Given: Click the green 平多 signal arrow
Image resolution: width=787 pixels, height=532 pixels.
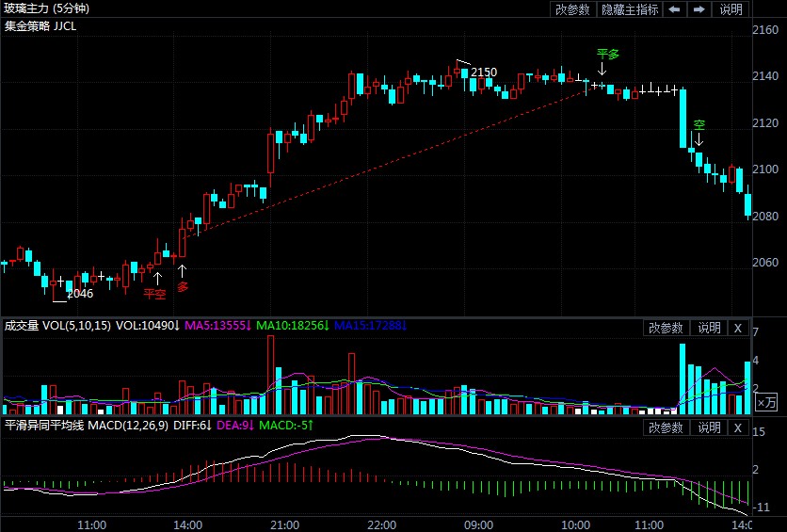Looking at the screenshot, I should 602,68.
